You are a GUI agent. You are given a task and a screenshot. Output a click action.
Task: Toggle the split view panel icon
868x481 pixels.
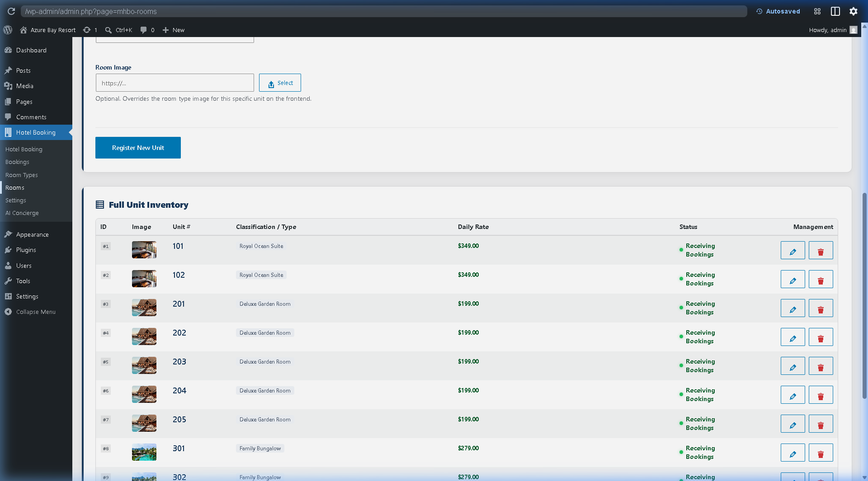(x=835, y=11)
